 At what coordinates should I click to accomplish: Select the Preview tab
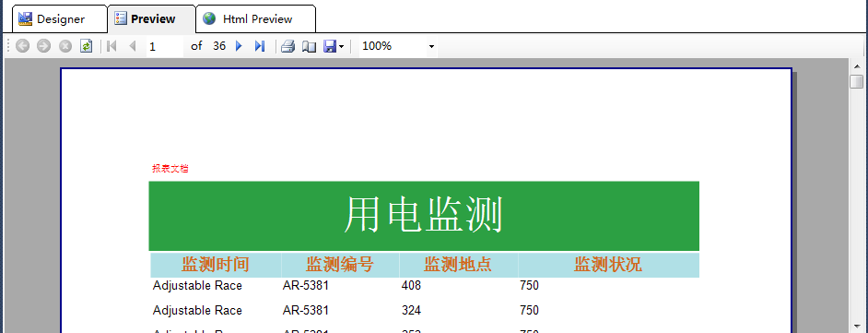tap(151, 18)
